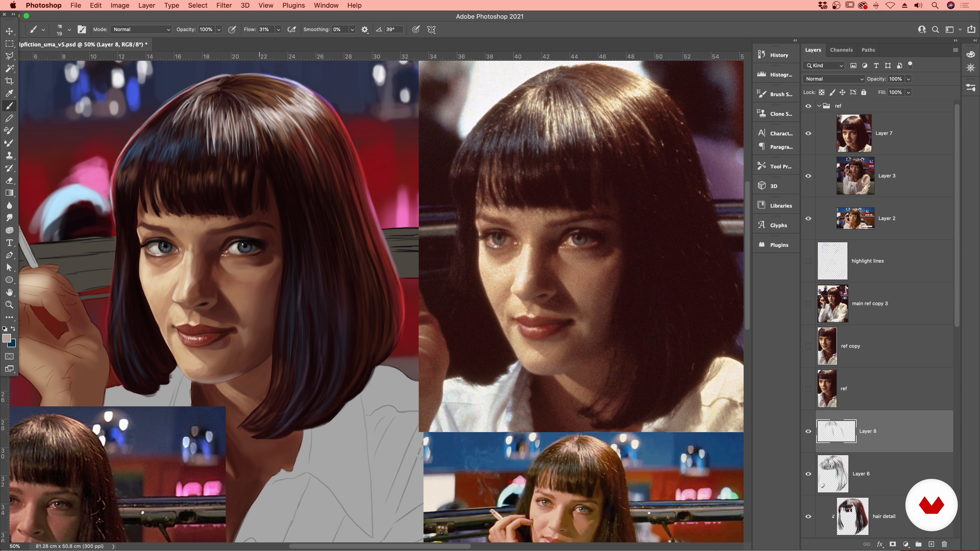Show the ref copy layer
Image resolution: width=980 pixels, height=551 pixels.
[808, 346]
